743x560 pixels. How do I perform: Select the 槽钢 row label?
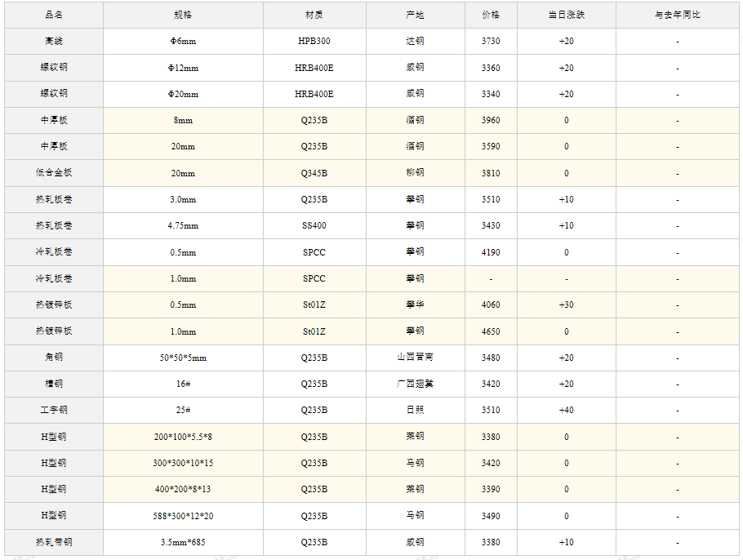54,384
